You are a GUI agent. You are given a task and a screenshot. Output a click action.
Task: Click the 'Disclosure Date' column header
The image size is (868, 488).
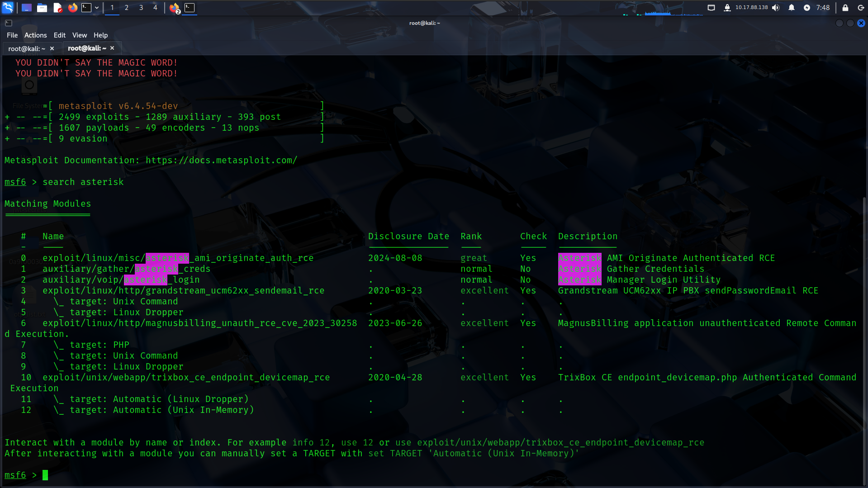(x=409, y=237)
